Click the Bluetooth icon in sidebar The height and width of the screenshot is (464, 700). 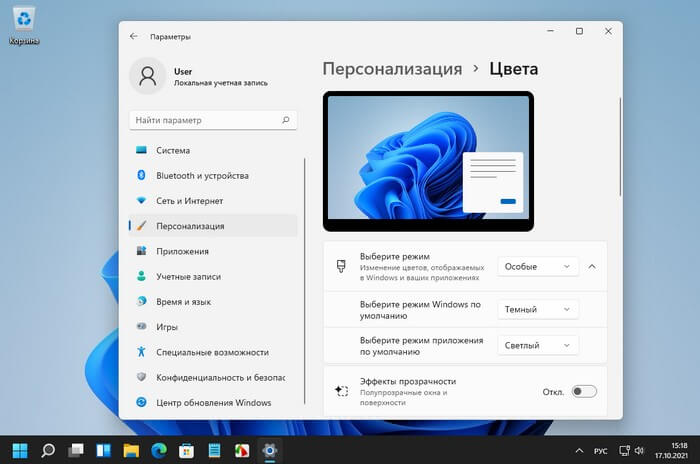click(141, 175)
